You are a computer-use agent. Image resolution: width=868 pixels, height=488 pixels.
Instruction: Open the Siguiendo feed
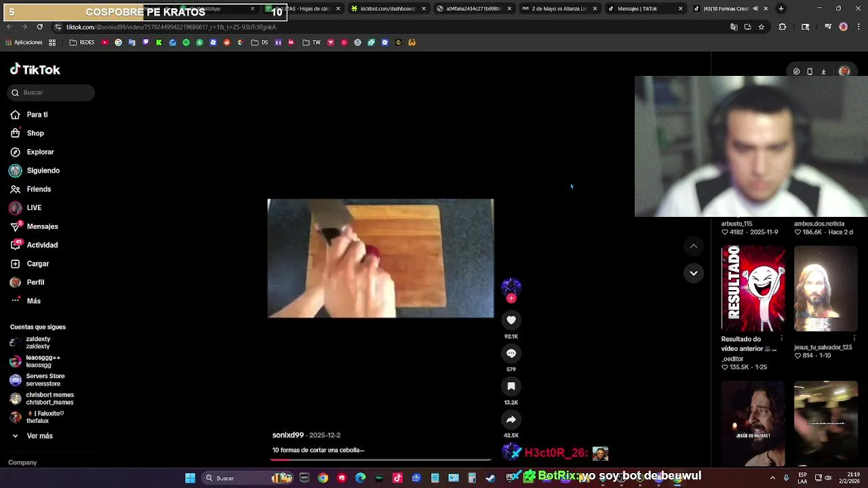(x=35, y=171)
